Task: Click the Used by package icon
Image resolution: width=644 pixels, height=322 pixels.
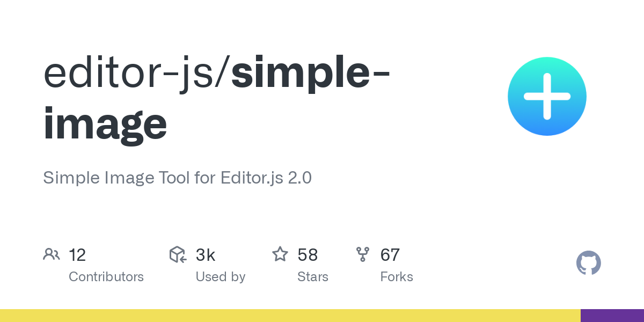Action: pos(178,254)
